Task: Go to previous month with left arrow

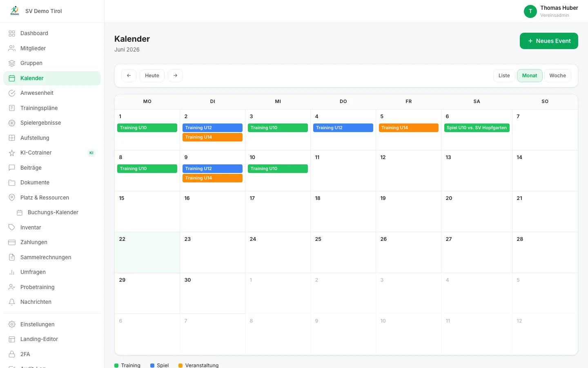Action: pyautogui.click(x=129, y=76)
